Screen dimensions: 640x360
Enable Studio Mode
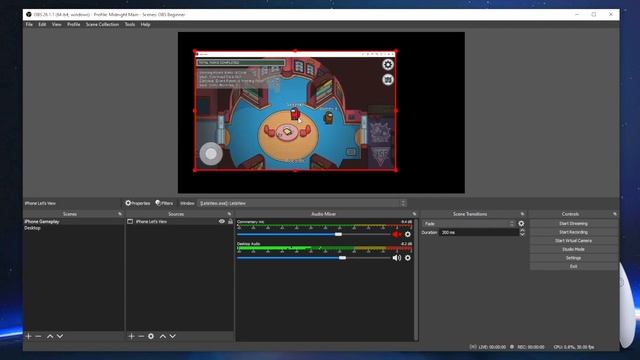(x=573, y=249)
